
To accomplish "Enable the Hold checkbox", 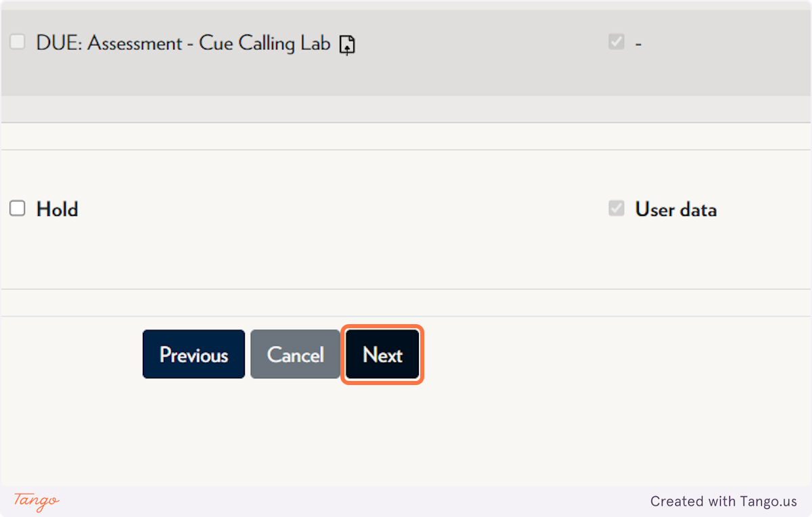I will [17, 208].
